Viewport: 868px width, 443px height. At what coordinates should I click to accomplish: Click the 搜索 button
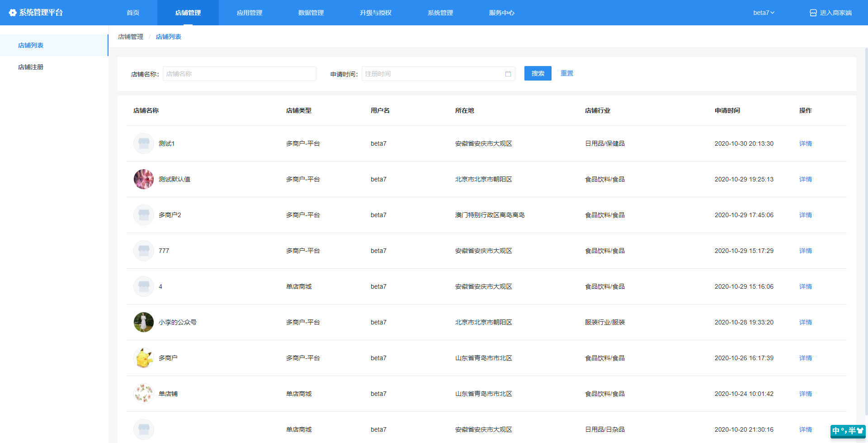pos(538,73)
